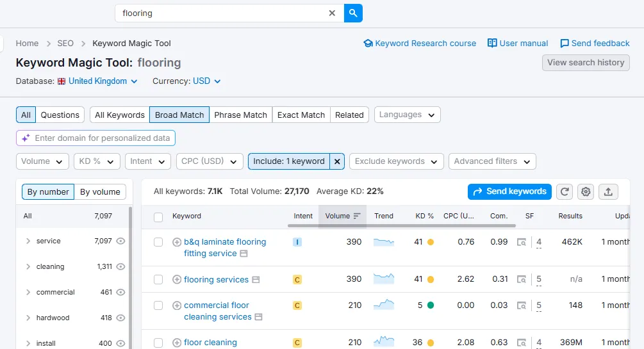Expand the service keyword group
The height and width of the screenshot is (349, 644).
click(x=28, y=241)
